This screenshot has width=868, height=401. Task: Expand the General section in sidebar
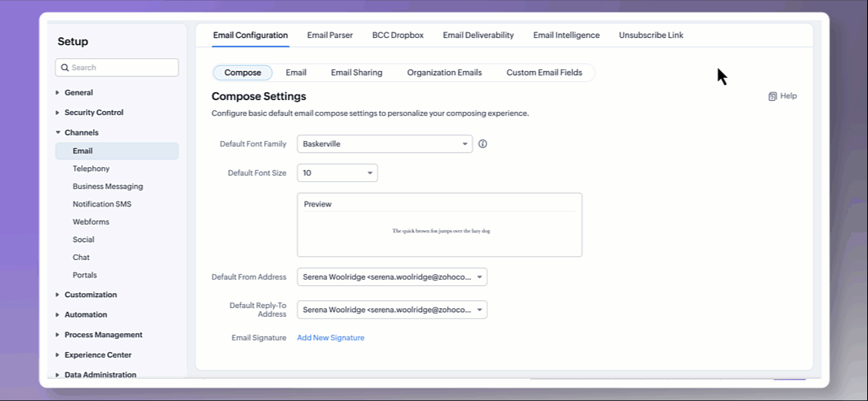point(78,92)
